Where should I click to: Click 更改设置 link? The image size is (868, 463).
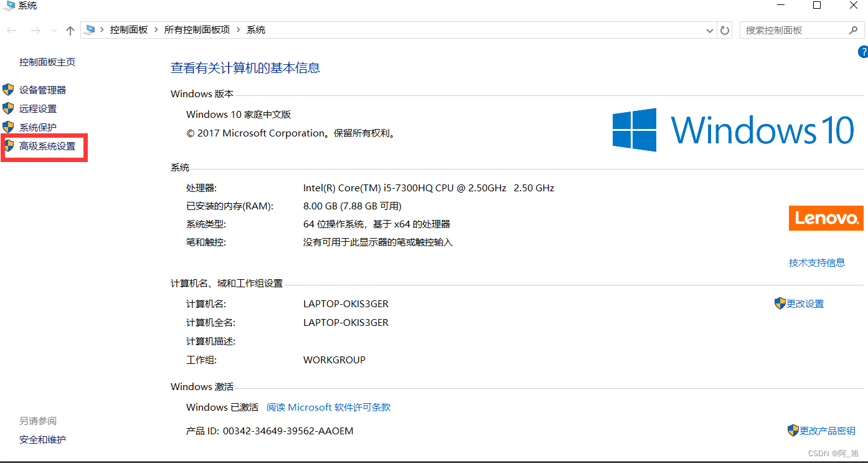click(805, 303)
